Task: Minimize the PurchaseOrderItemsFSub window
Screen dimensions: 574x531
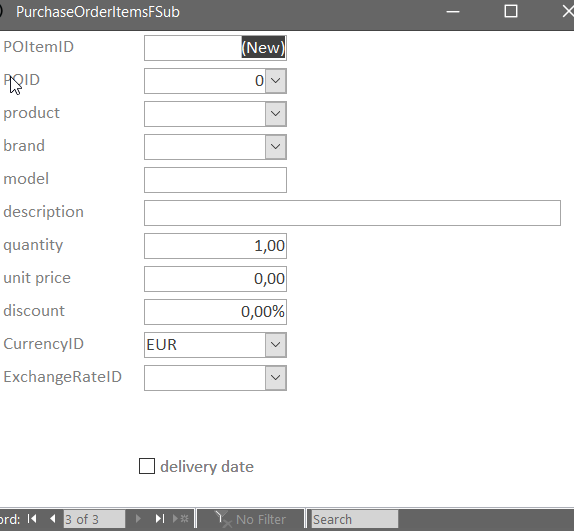Action: point(453,11)
